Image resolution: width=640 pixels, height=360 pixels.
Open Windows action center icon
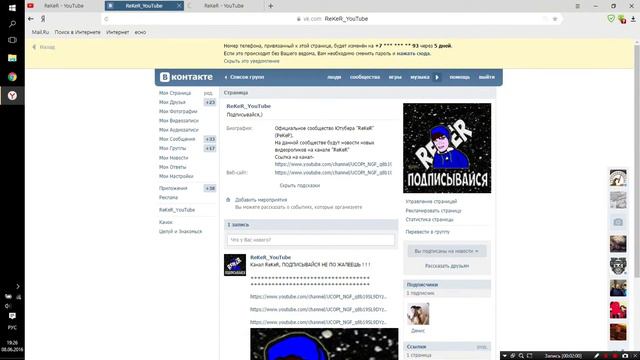pyautogui.click(x=12, y=316)
